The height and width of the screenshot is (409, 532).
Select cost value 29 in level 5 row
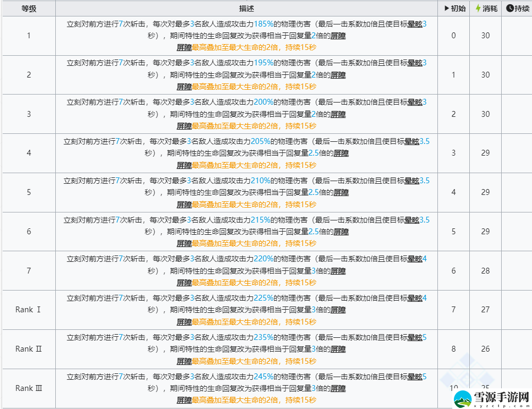point(486,192)
